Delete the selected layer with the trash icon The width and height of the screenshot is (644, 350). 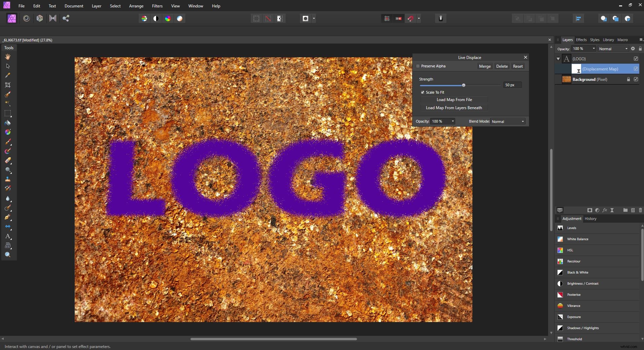[640, 210]
